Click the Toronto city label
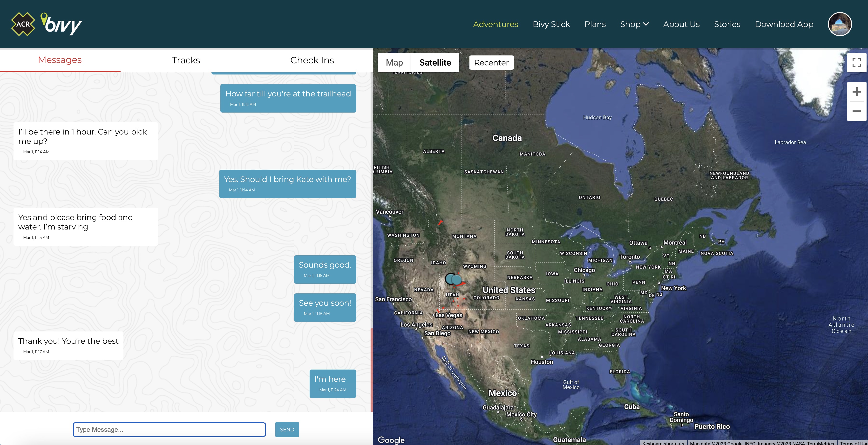This screenshot has height=445, width=868. coord(630,257)
